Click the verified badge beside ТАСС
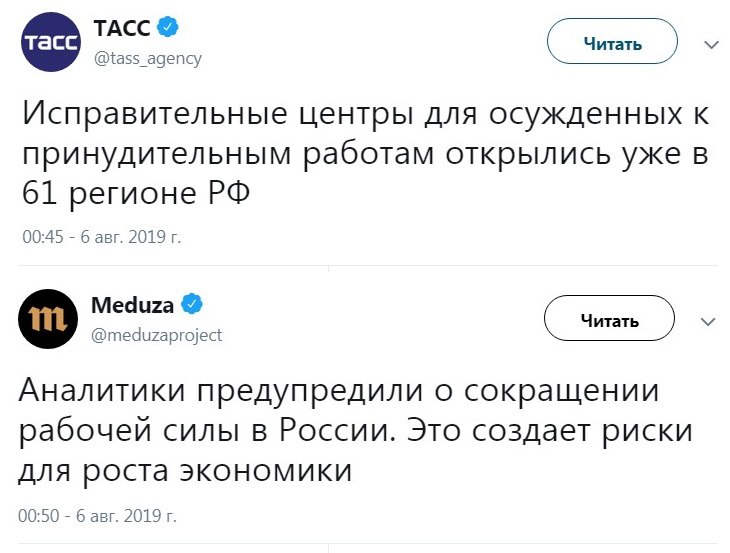 (168, 26)
